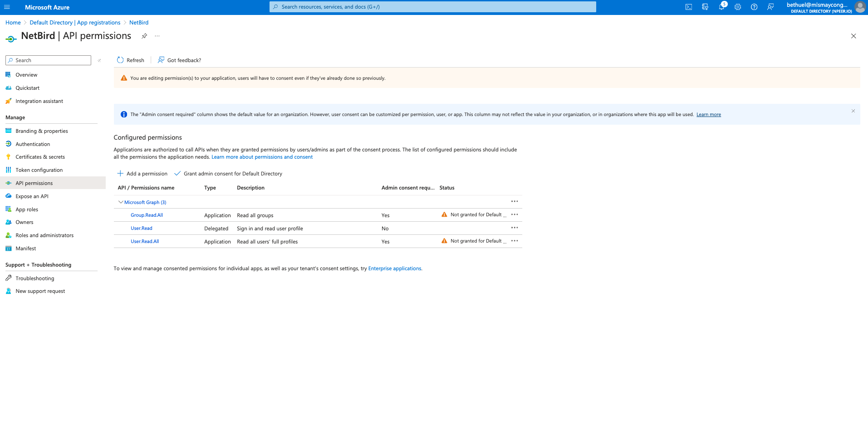Select API permissions in the sidebar

[x=34, y=183]
